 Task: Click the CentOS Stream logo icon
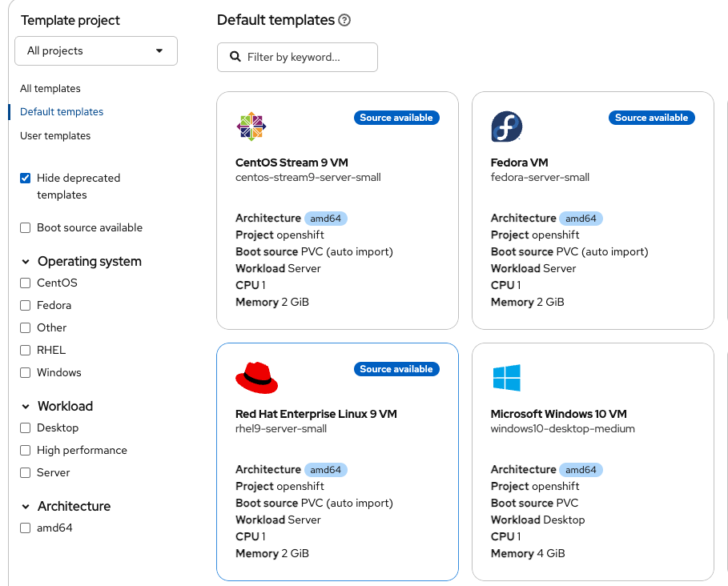point(251,126)
